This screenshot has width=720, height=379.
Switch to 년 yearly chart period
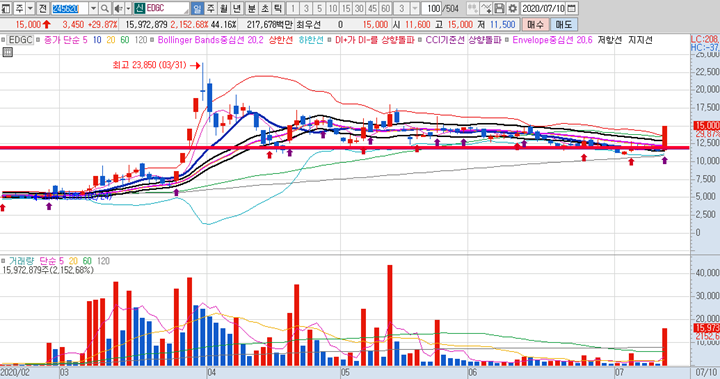click(237, 8)
